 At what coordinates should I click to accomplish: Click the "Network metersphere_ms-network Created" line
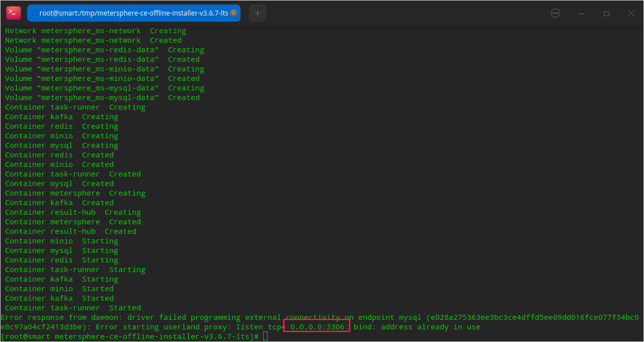pos(93,40)
